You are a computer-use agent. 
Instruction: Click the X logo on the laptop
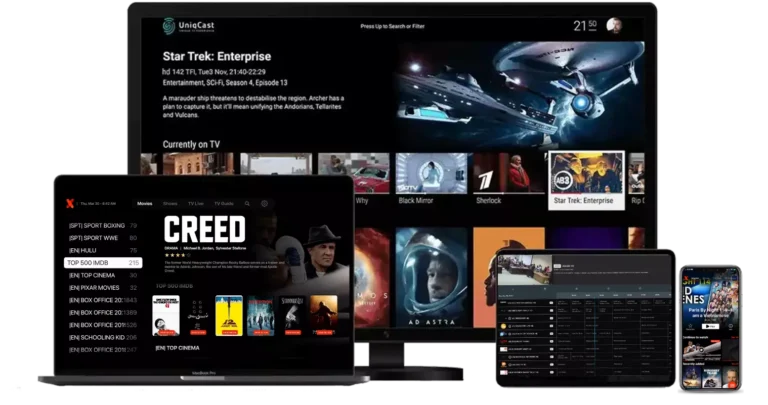70,203
